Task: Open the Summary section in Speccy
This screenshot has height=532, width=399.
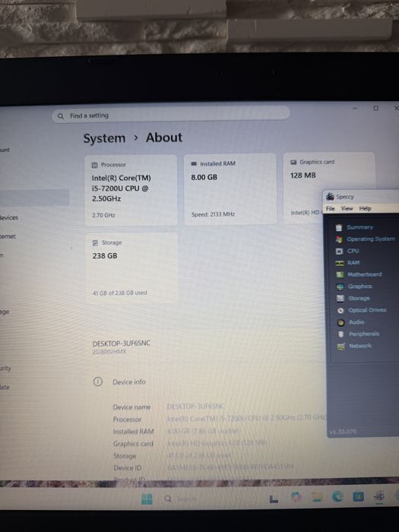Action: (359, 227)
